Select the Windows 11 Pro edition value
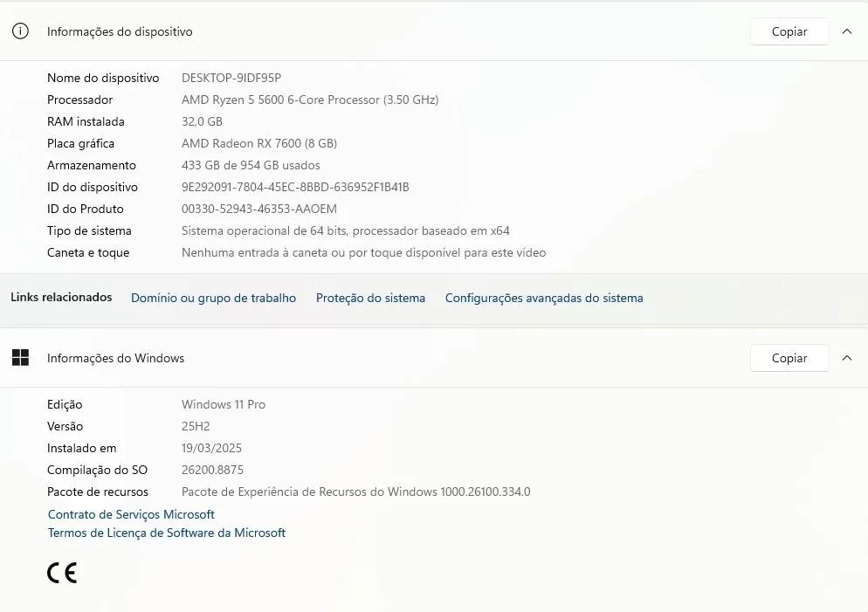The image size is (868, 612). 224,404
